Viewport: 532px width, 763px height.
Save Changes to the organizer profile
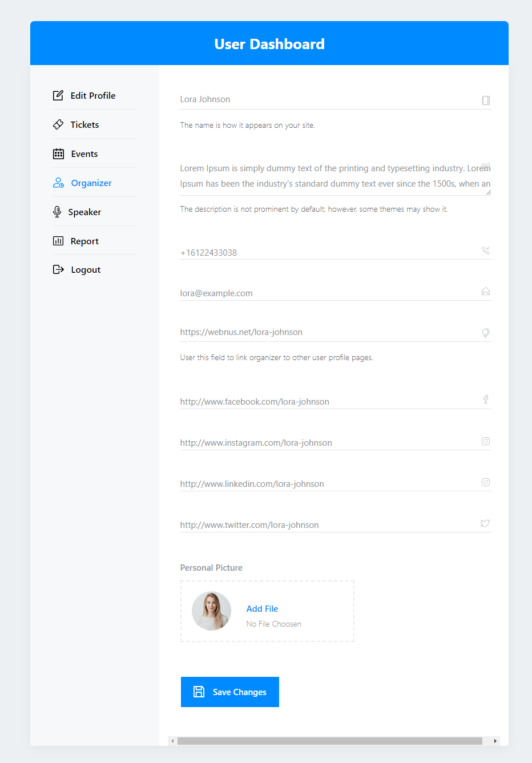[230, 692]
